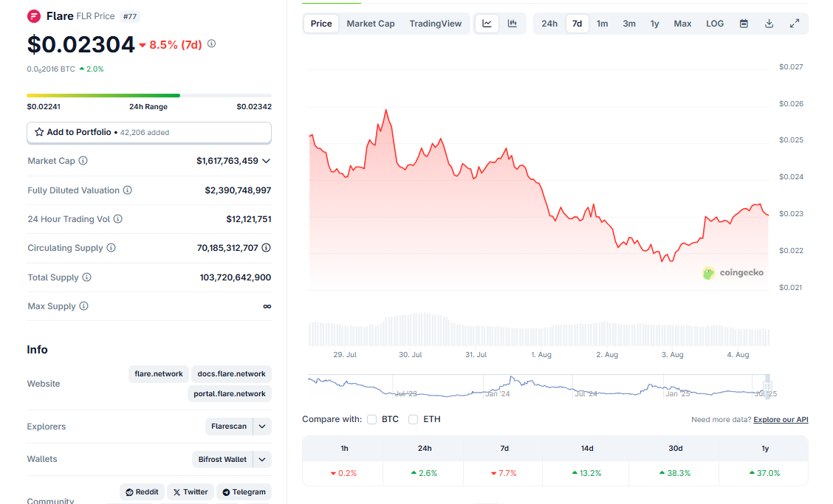Open info icon next to 70,185,312,707 value
Image resolution: width=833 pixels, height=504 pixels.
[x=266, y=248]
